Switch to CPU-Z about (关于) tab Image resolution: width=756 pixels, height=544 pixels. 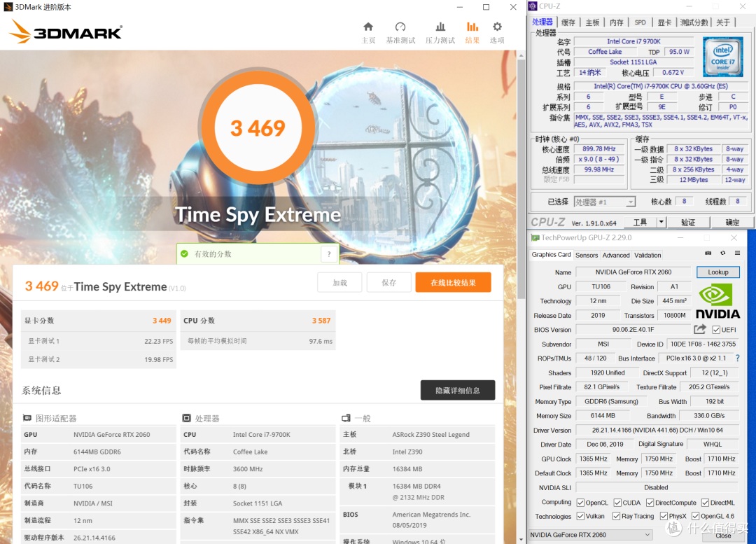pyautogui.click(x=722, y=22)
